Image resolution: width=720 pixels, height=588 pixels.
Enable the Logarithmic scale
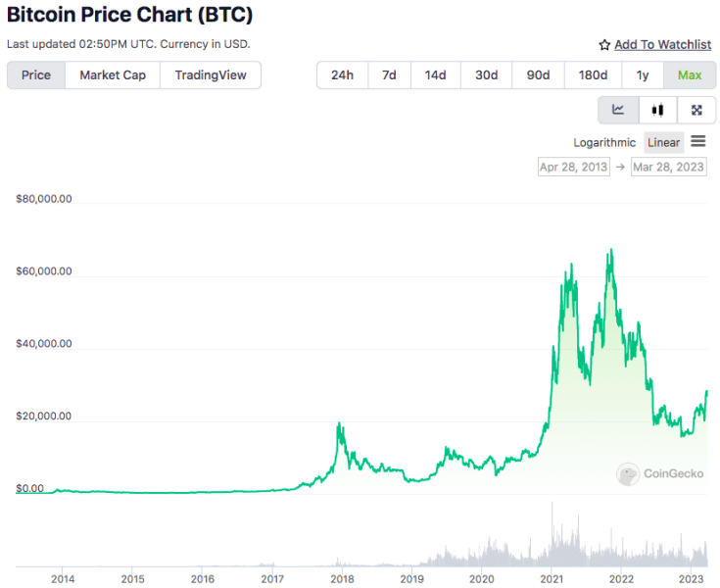(x=604, y=142)
